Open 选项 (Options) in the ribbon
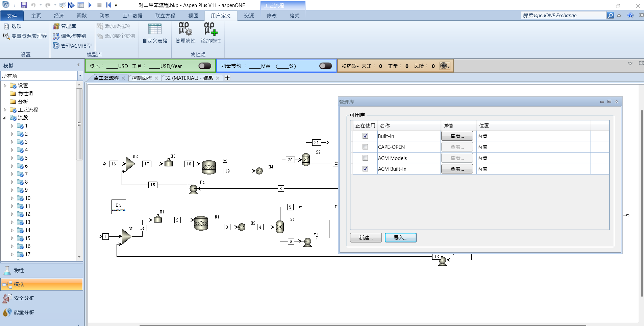The width and height of the screenshot is (644, 326). point(13,26)
